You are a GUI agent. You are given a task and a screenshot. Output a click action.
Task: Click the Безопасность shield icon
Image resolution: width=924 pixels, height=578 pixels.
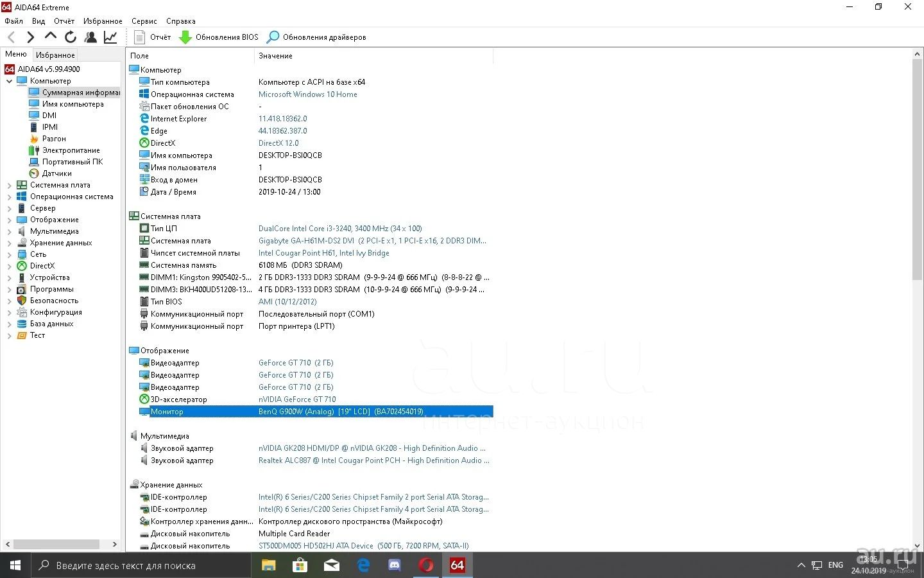[22, 301]
